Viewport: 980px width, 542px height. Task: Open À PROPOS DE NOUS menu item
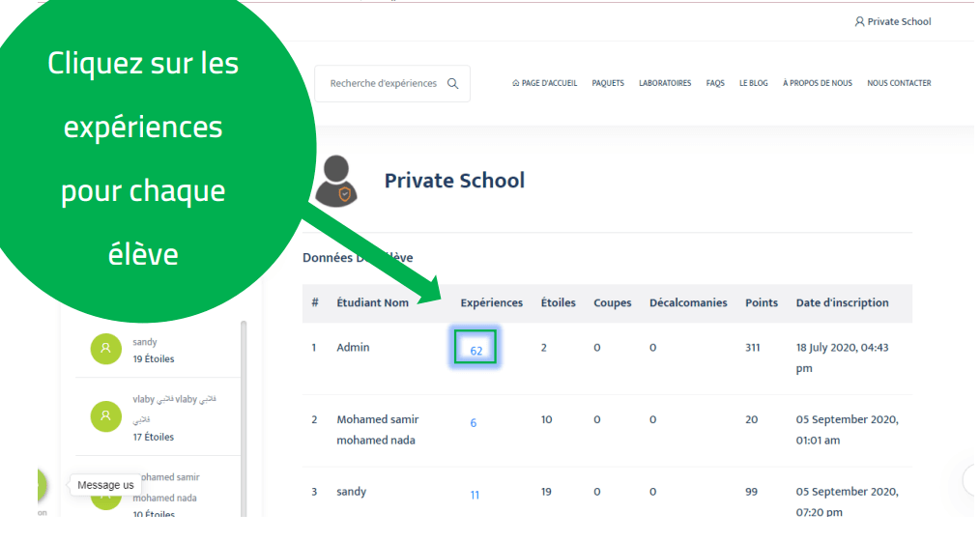pos(818,84)
